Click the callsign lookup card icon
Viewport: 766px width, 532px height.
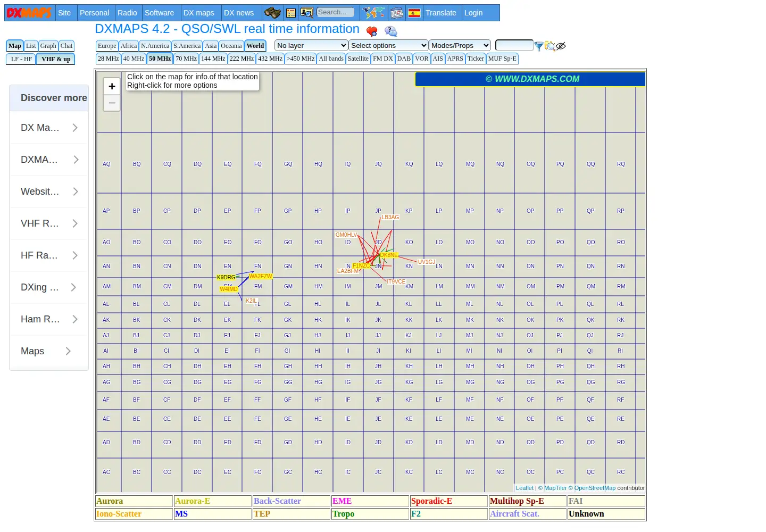[307, 13]
